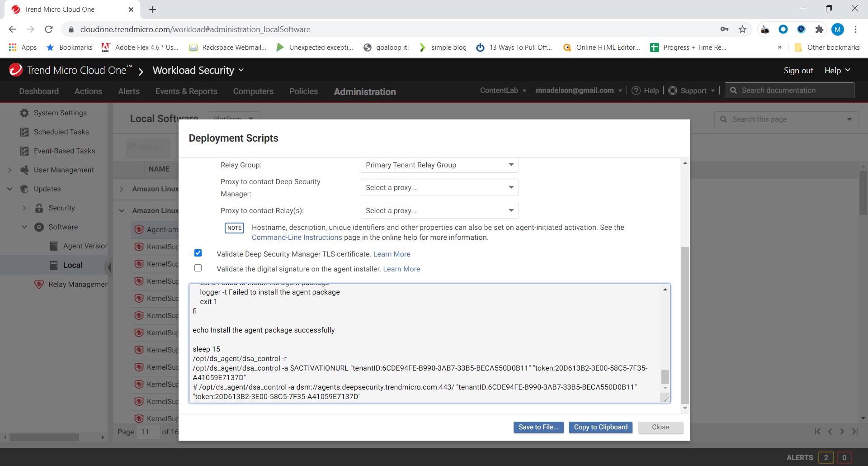
Task: Open Proxy to contact Relay(s) dropdown
Action: (x=439, y=210)
